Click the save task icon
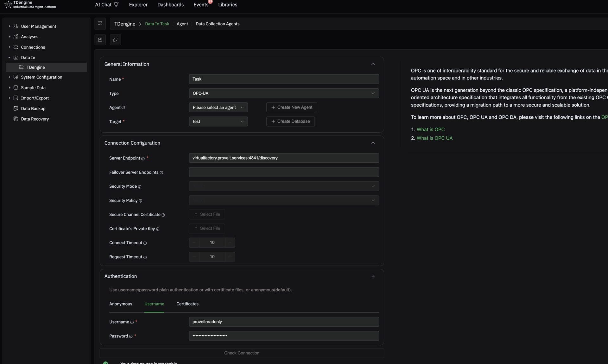 [x=100, y=40]
